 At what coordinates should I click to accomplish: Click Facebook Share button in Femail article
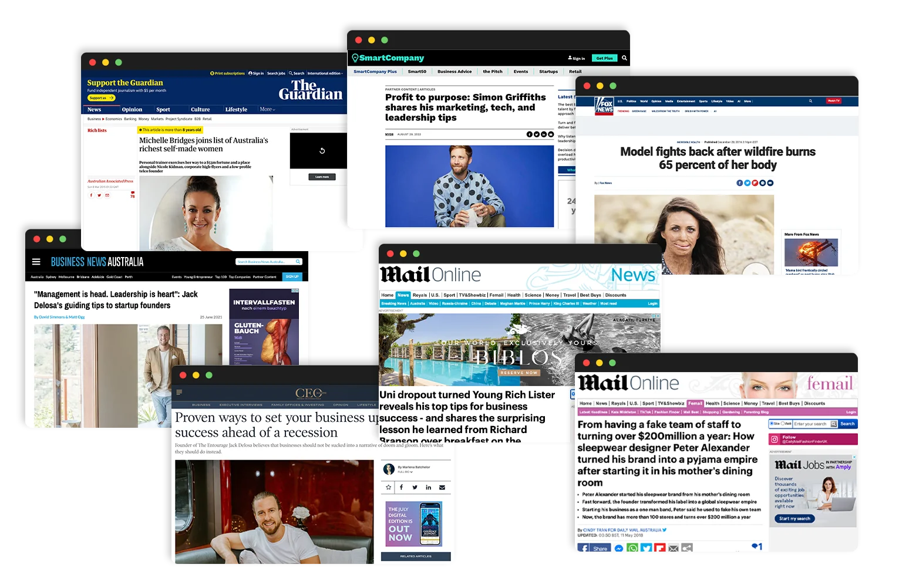(x=594, y=548)
